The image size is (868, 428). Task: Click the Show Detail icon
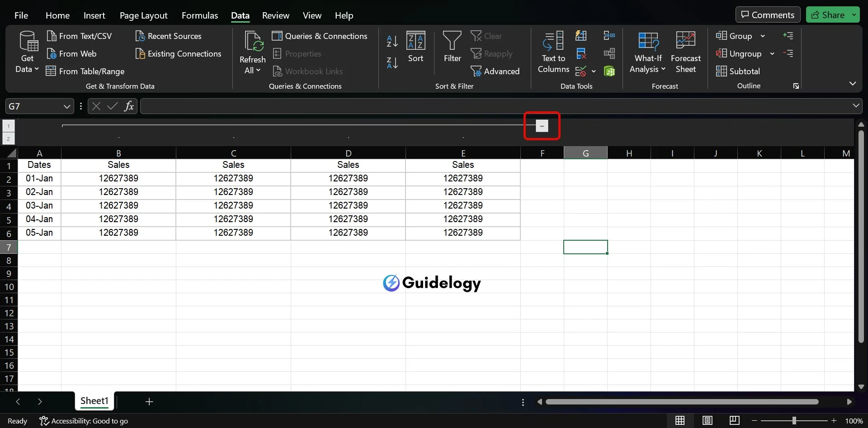tap(788, 35)
